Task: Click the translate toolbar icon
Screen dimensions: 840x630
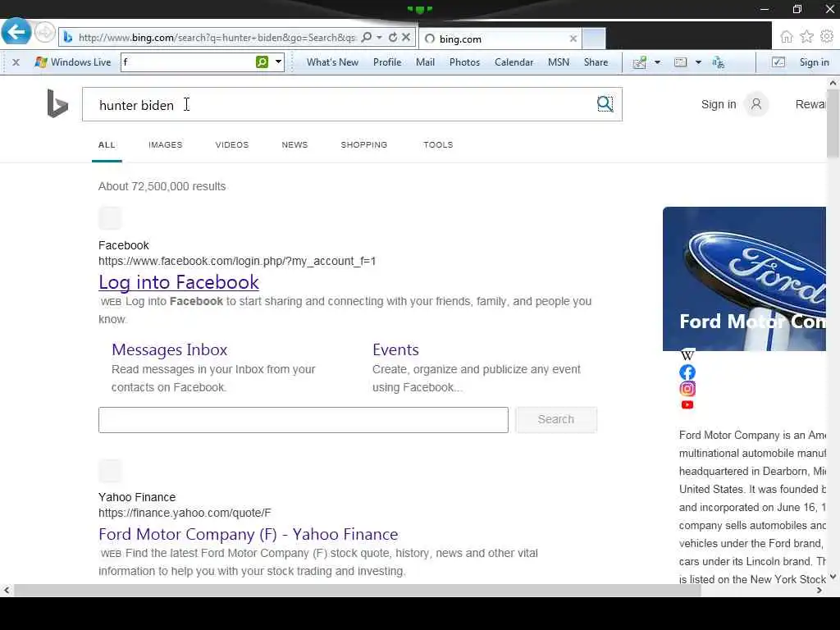Action: [718, 62]
